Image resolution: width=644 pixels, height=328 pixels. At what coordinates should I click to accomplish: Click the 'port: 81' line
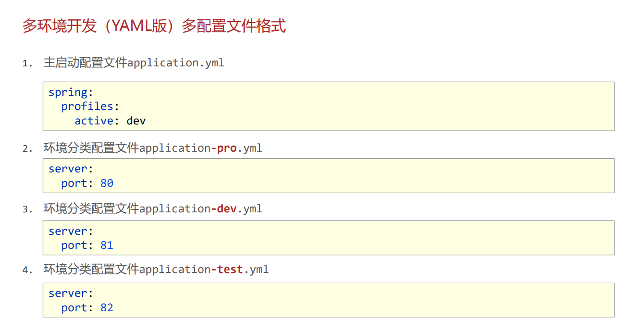click(87, 245)
